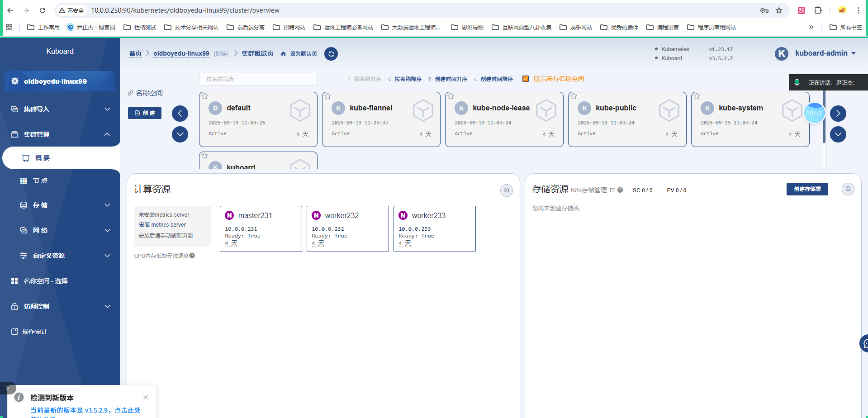The width and height of the screenshot is (868, 418).
Task: Open the Chrome three-dot menu
Action: coord(858,10)
